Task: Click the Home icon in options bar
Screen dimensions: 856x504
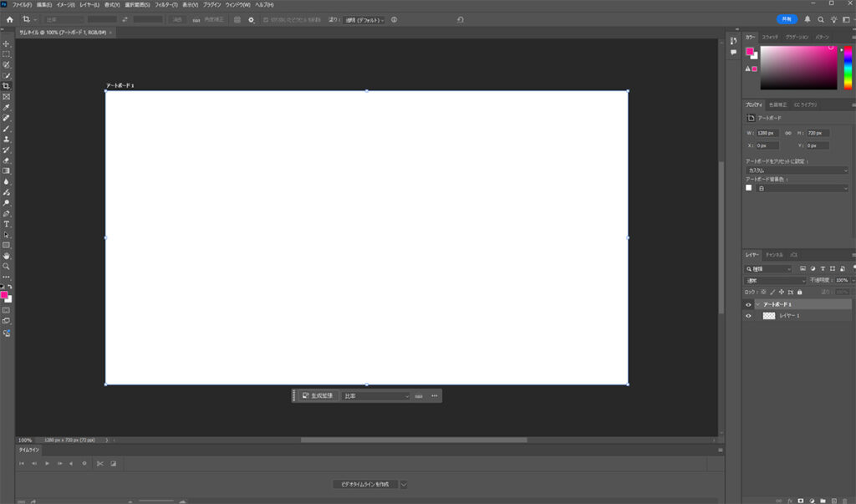Action: pos(9,20)
